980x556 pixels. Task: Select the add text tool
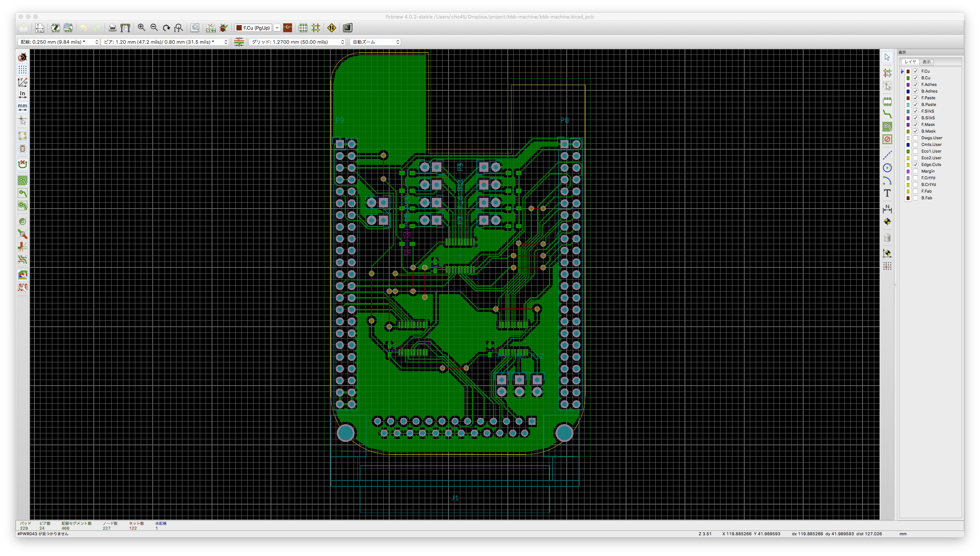click(x=887, y=193)
